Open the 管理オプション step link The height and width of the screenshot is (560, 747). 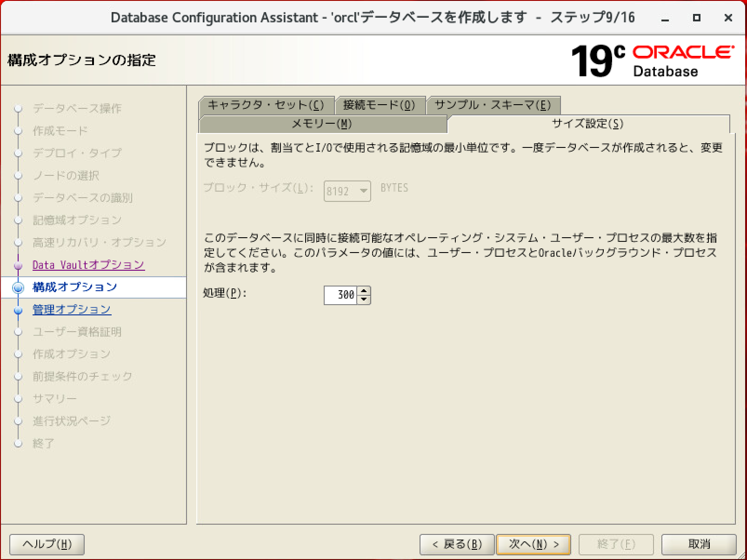[x=72, y=309]
